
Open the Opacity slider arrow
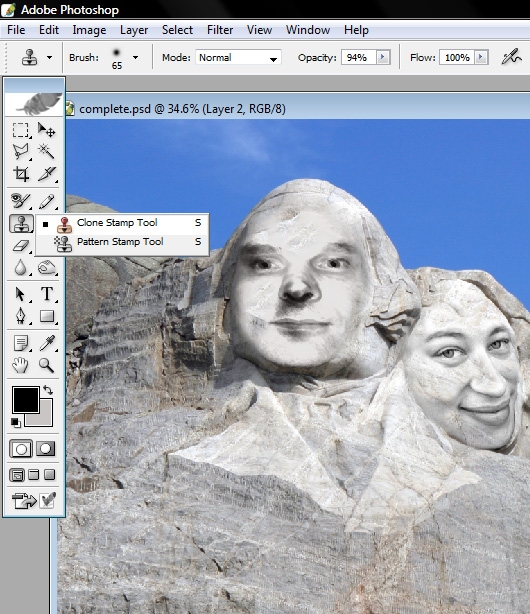383,58
